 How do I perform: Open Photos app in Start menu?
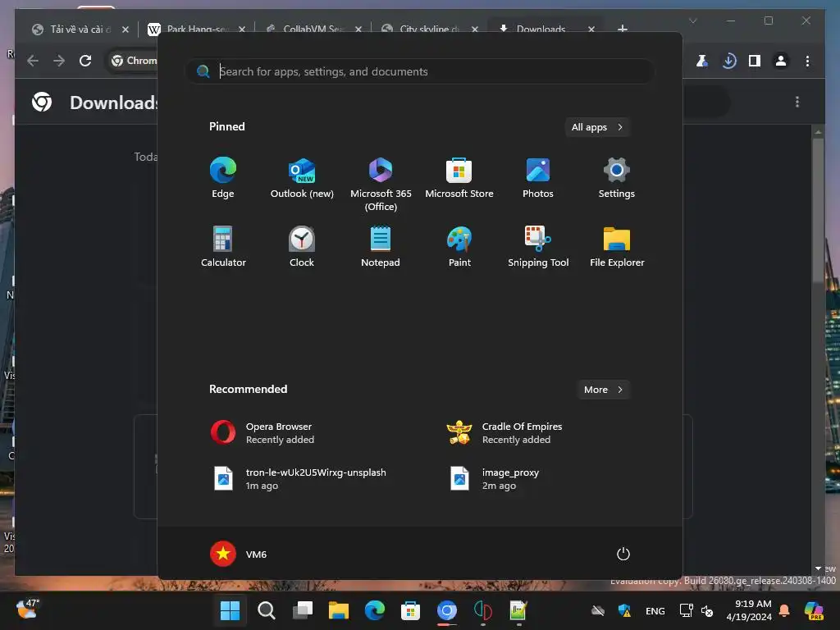tap(538, 178)
